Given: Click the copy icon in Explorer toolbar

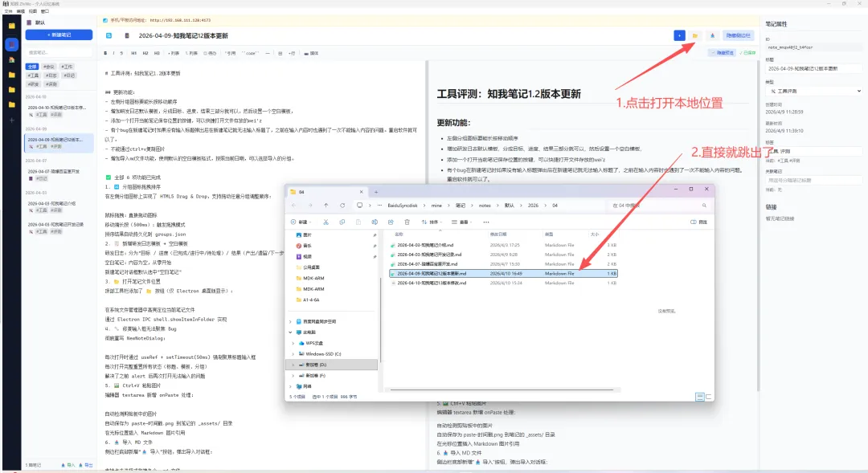Looking at the screenshot, I should point(342,222).
